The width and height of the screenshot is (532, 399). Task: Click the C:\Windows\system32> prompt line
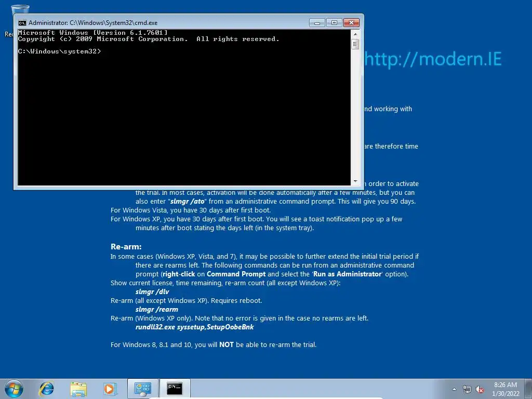59,51
